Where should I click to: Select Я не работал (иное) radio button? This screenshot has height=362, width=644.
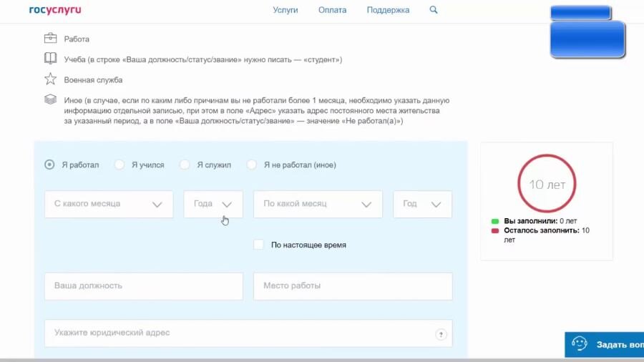[251, 165]
